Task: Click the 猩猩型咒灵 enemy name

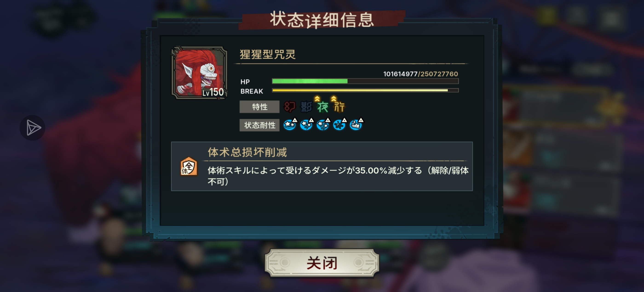Action: click(268, 54)
